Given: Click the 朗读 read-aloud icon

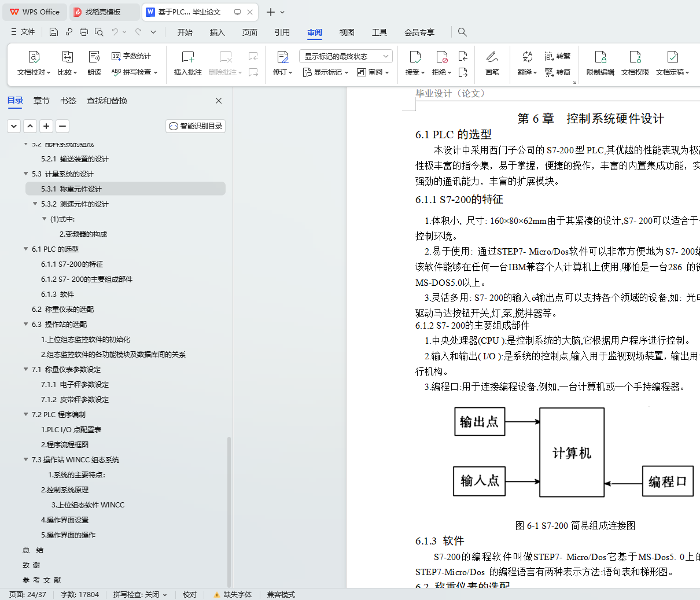Looking at the screenshot, I should point(94,57).
